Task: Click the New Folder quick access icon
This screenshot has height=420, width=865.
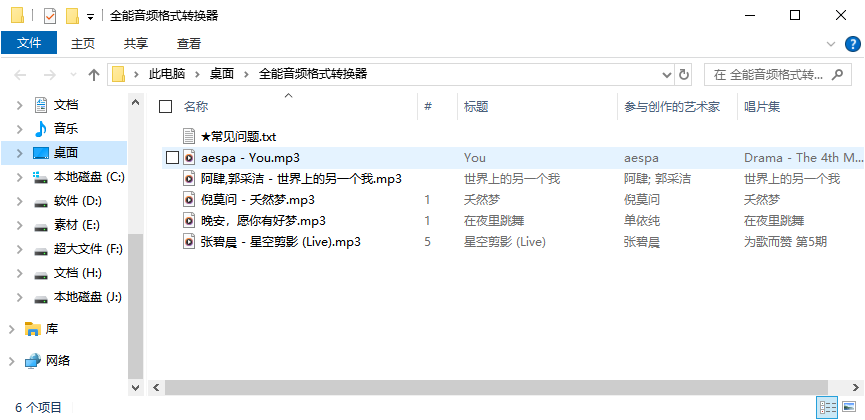Action: pyautogui.click(x=72, y=15)
